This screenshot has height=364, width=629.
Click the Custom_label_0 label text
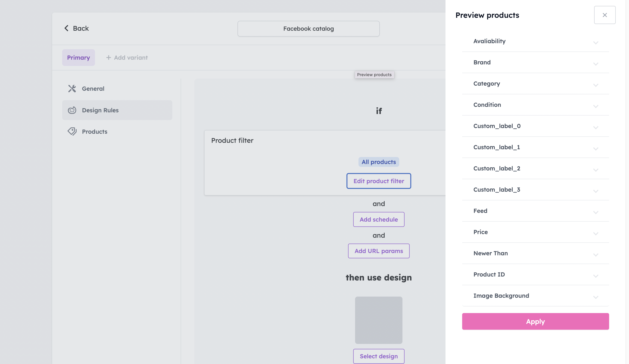tap(497, 126)
